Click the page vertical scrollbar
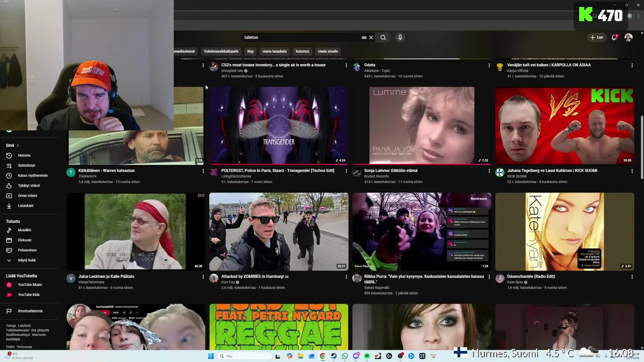 [x=641, y=148]
